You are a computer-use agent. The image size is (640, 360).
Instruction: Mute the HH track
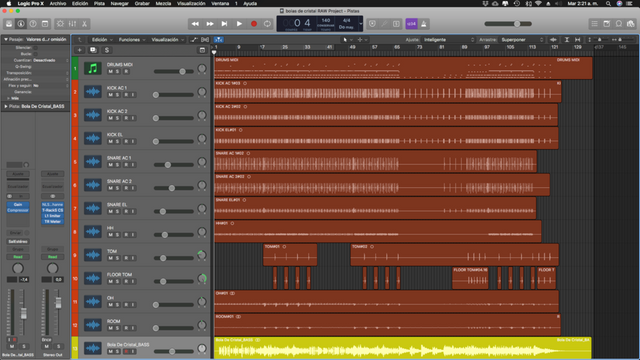pyautogui.click(x=110, y=235)
